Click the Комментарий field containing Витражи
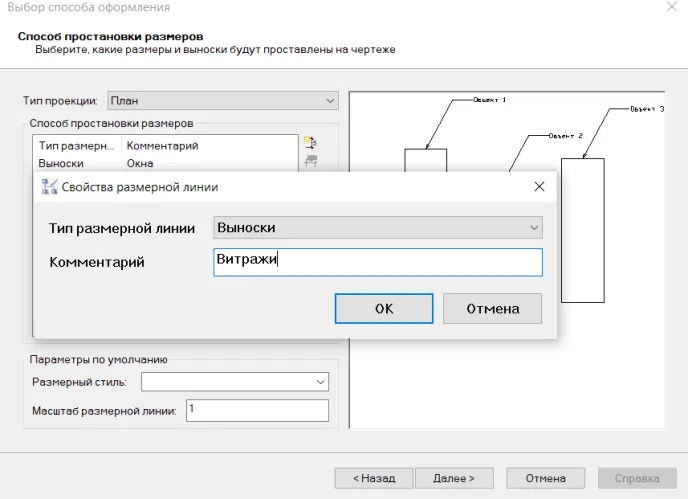Viewport: 688px width, 499px height. click(378, 262)
